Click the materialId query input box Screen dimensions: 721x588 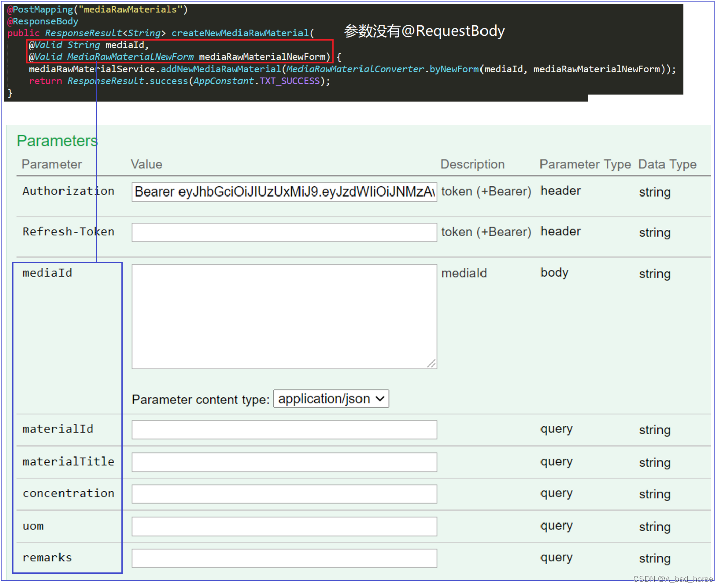tap(284, 430)
